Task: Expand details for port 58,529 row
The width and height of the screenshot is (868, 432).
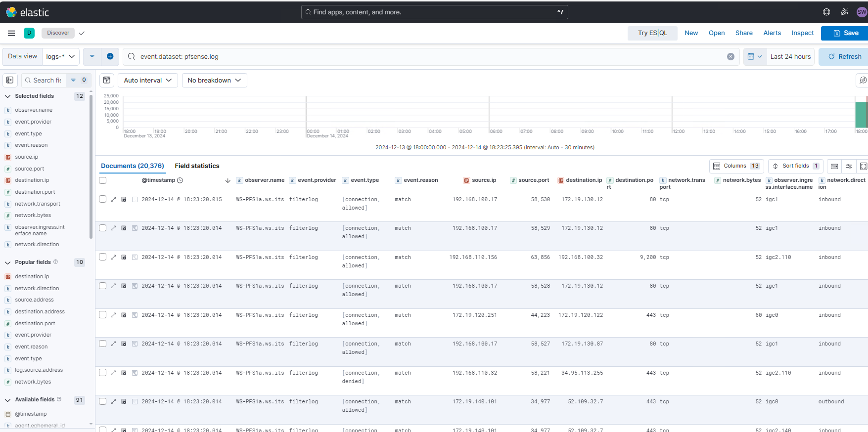Action: click(x=113, y=228)
